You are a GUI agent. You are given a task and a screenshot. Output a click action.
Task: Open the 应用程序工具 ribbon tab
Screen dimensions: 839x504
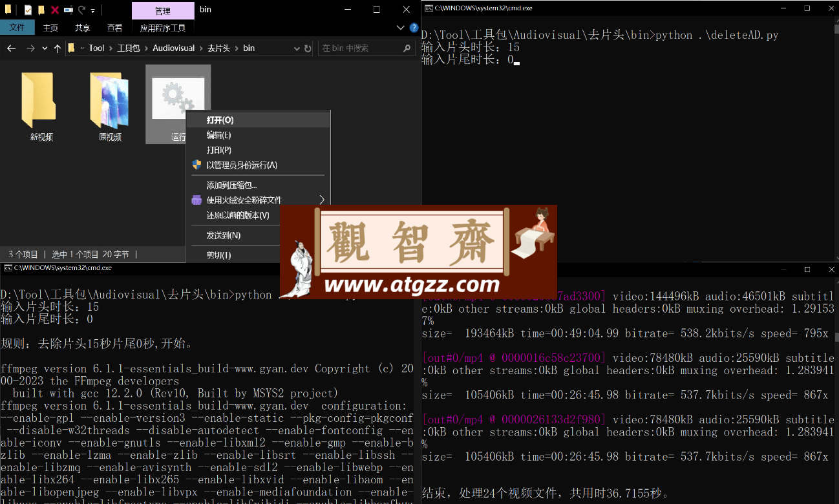163,28
